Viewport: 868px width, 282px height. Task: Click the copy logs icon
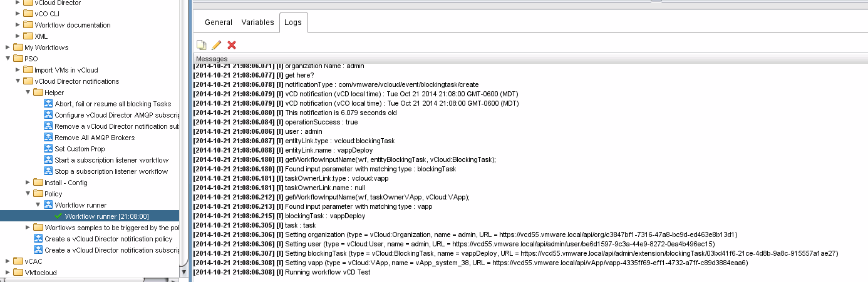tap(201, 45)
